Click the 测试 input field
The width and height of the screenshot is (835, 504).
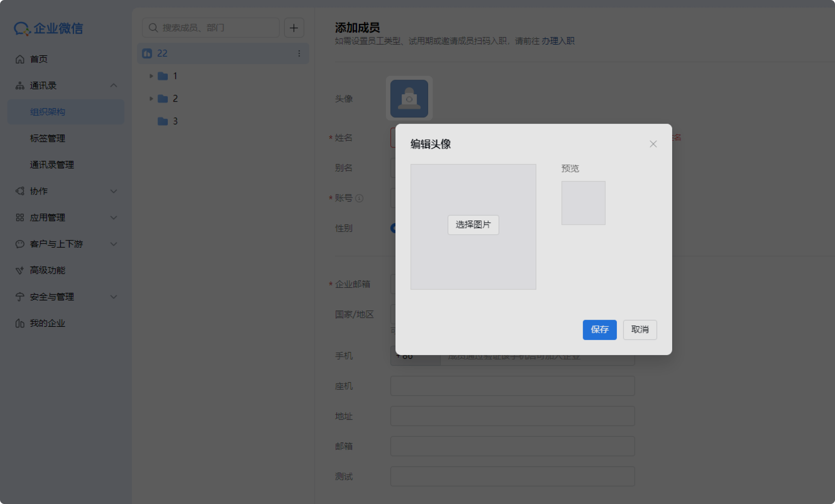[x=513, y=476]
